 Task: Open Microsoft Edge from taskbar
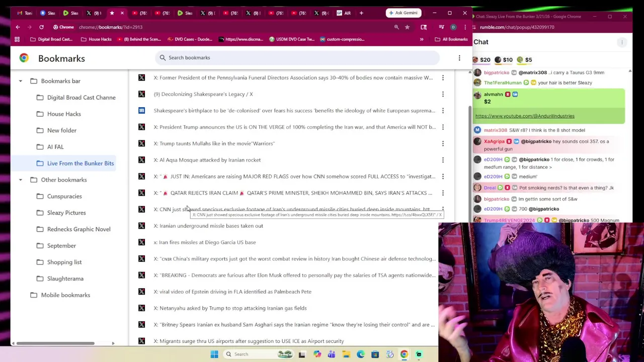pos(361,354)
